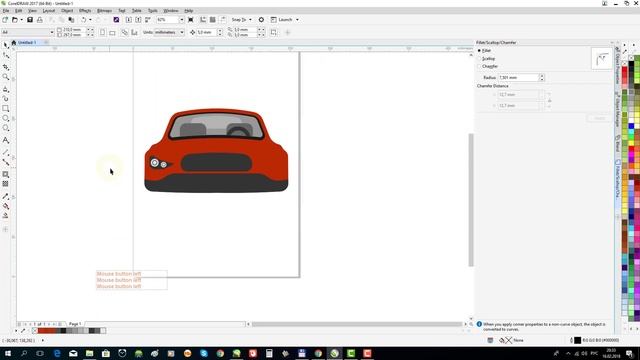Select the Shape tool in the toolbox
This screenshot has width=640, height=360.
click(x=6, y=56)
